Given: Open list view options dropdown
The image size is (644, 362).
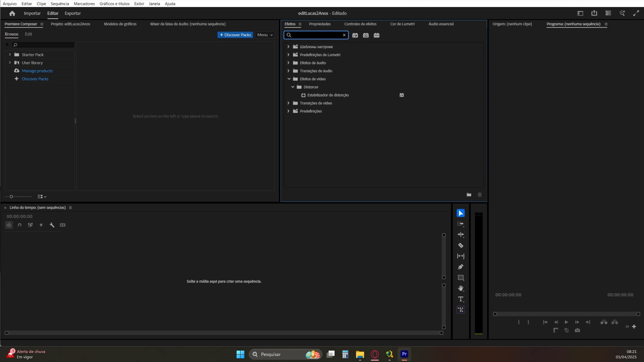Looking at the screenshot, I should (x=42, y=197).
